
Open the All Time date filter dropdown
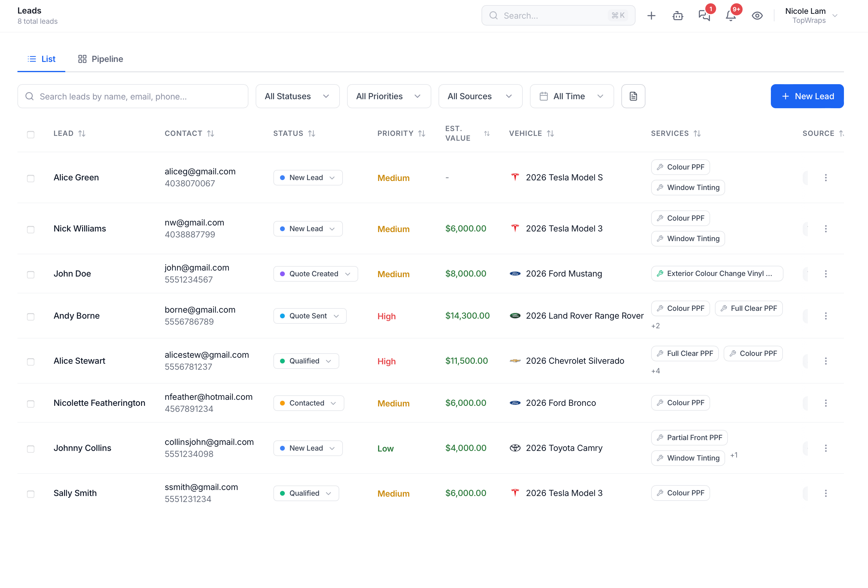[x=572, y=96]
